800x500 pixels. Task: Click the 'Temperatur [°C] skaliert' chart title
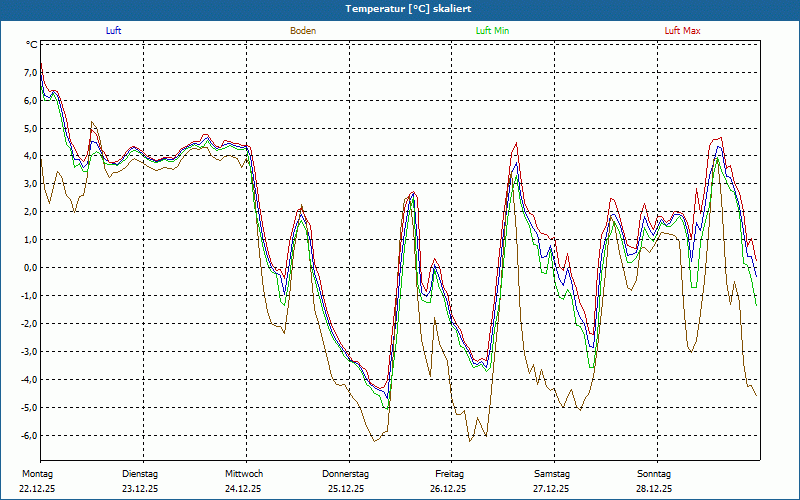[x=399, y=9]
